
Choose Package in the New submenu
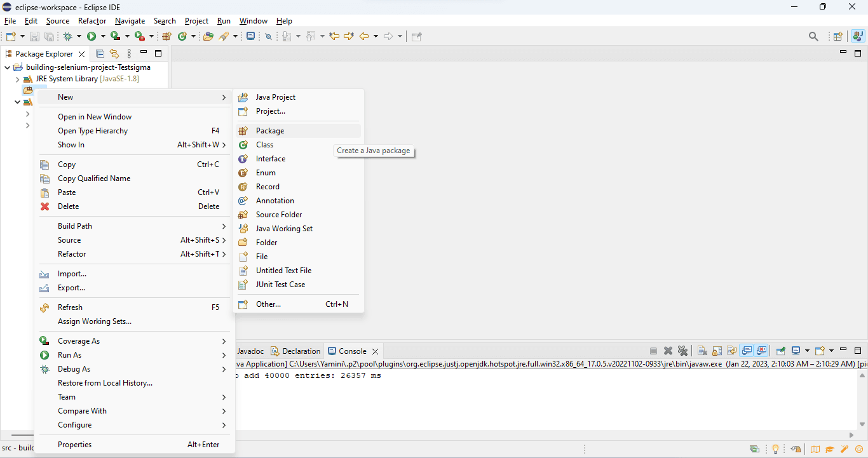298,131
